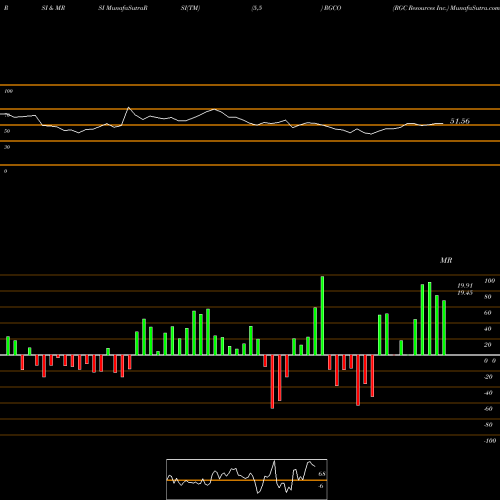Viewport: 500px width, 500px height.
Task: Click the RSI line peak near the 70 level
Action: click(129, 107)
